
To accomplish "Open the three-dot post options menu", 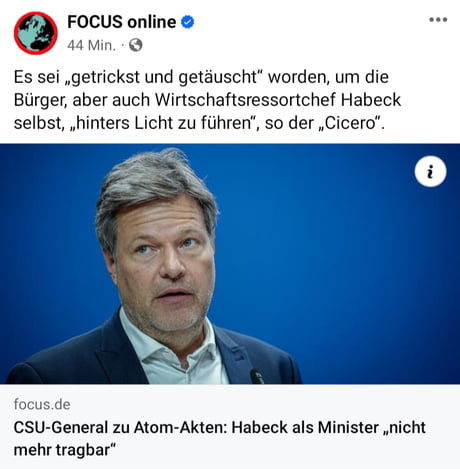I will [438, 20].
